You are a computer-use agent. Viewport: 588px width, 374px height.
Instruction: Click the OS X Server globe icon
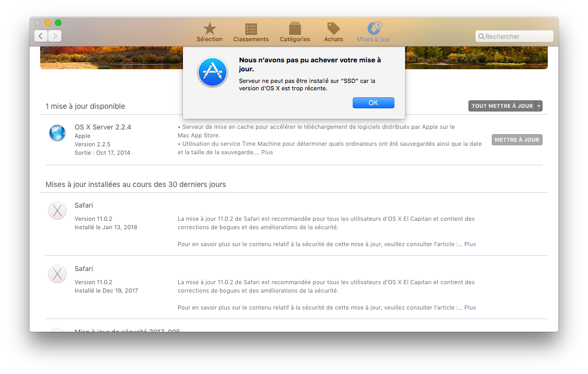(x=58, y=133)
